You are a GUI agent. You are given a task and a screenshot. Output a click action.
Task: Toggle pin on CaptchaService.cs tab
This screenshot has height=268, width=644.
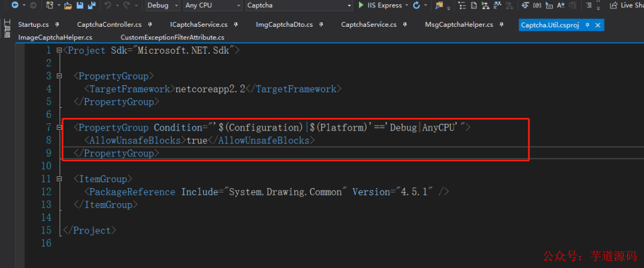tap(404, 24)
